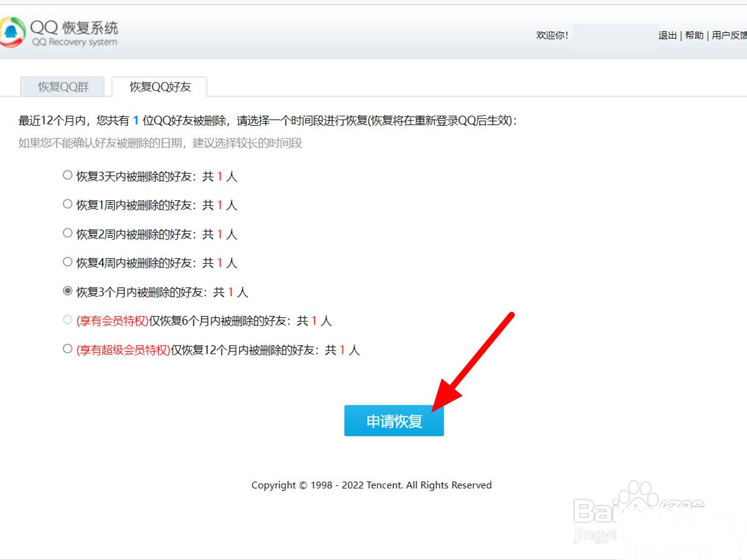The height and width of the screenshot is (560, 747).
Task: Choose 恢复1周内被删除的好友 radio option
Action: [67, 204]
